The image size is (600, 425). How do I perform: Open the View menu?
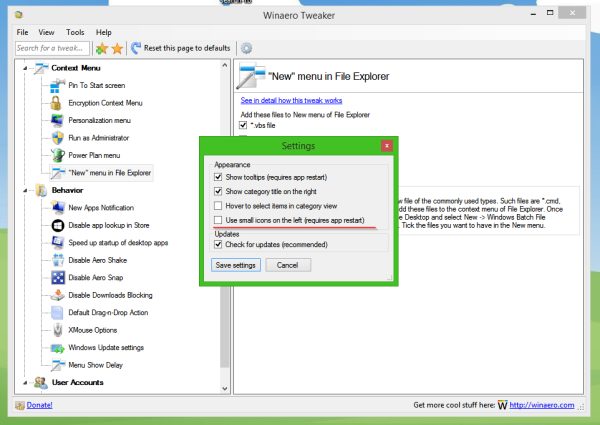(x=46, y=33)
